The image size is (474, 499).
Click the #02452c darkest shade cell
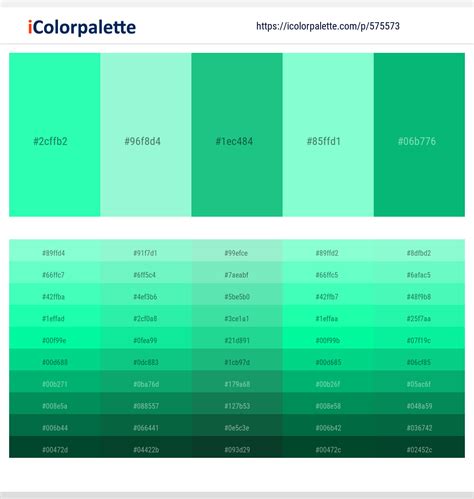[x=419, y=447]
